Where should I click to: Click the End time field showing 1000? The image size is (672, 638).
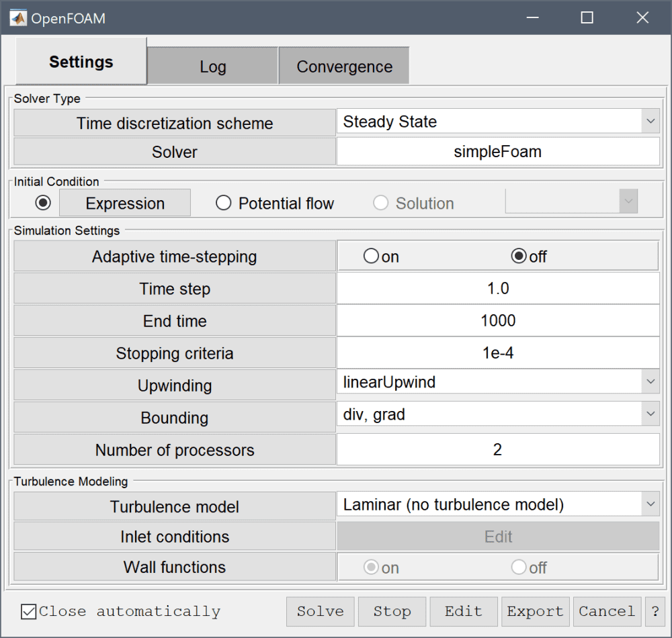498,321
